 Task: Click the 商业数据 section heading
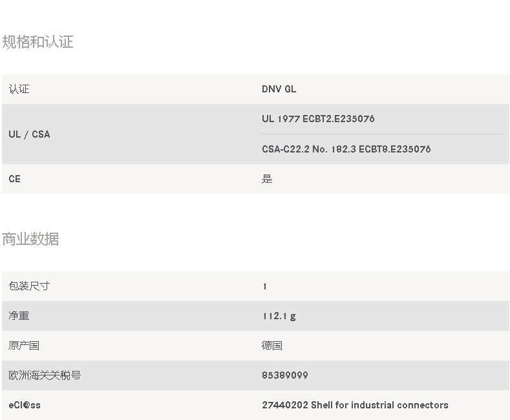coord(30,239)
